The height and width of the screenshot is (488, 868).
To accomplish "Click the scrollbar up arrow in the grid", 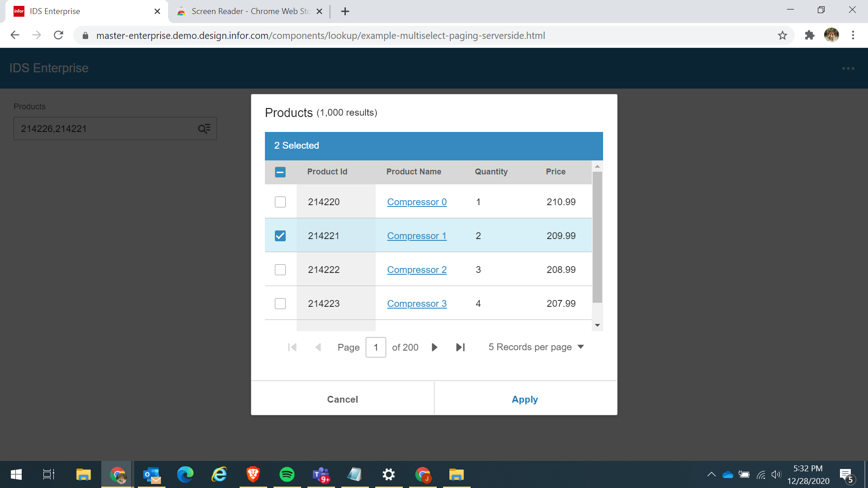I will pyautogui.click(x=597, y=166).
